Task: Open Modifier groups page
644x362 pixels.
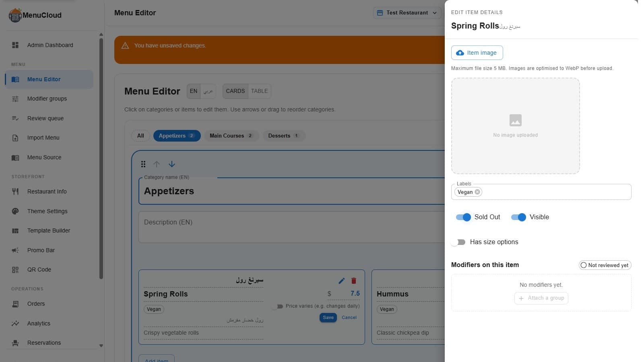Action: click(49, 99)
